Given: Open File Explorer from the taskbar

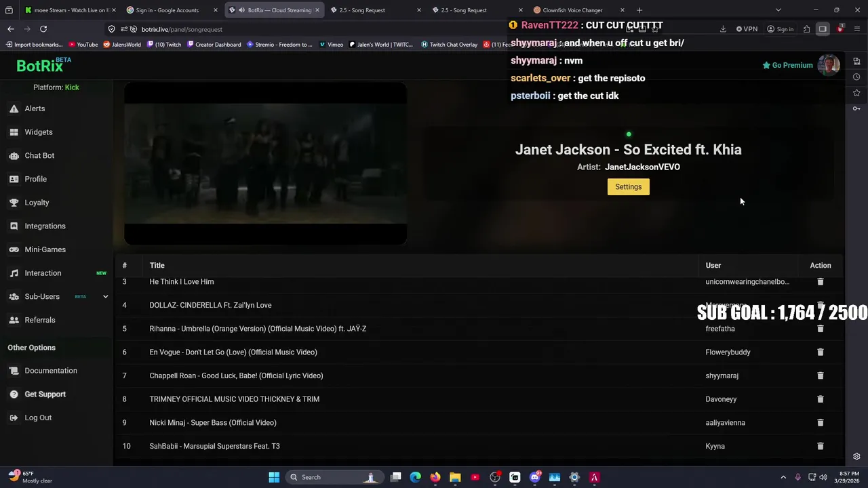Looking at the screenshot, I should 455,477.
